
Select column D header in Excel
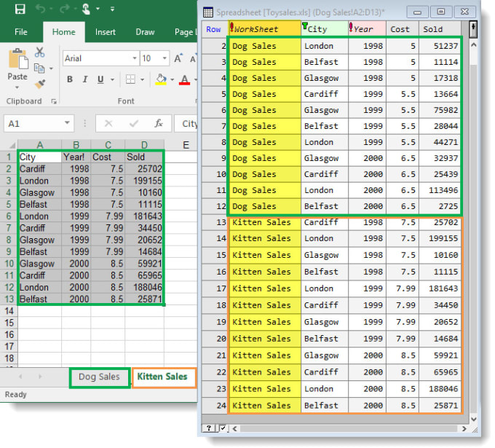[145, 145]
